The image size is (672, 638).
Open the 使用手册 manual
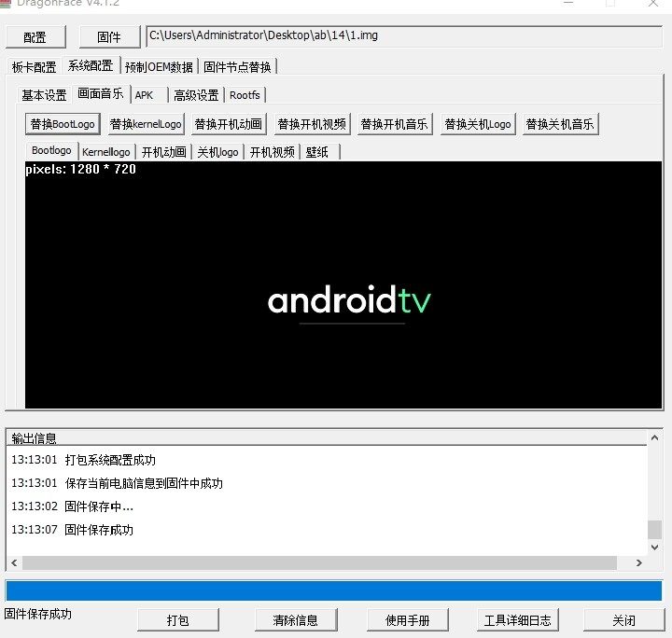click(x=408, y=620)
